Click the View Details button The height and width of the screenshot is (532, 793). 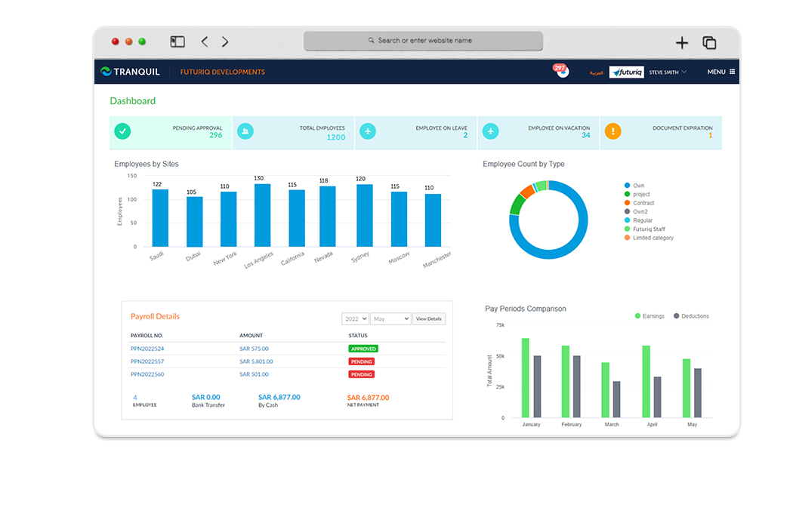(428, 318)
